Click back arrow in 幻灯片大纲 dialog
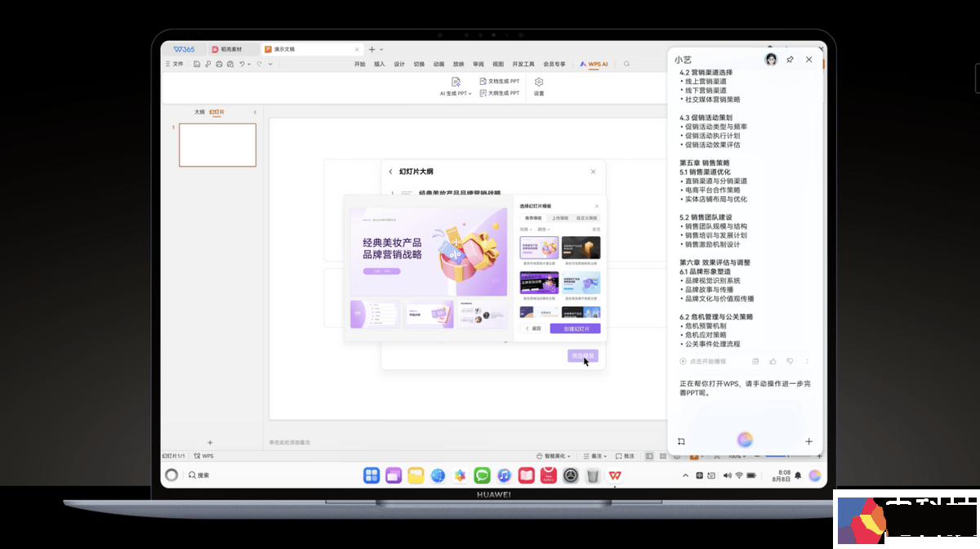The image size is (980, 549). [x=390, y=172]
